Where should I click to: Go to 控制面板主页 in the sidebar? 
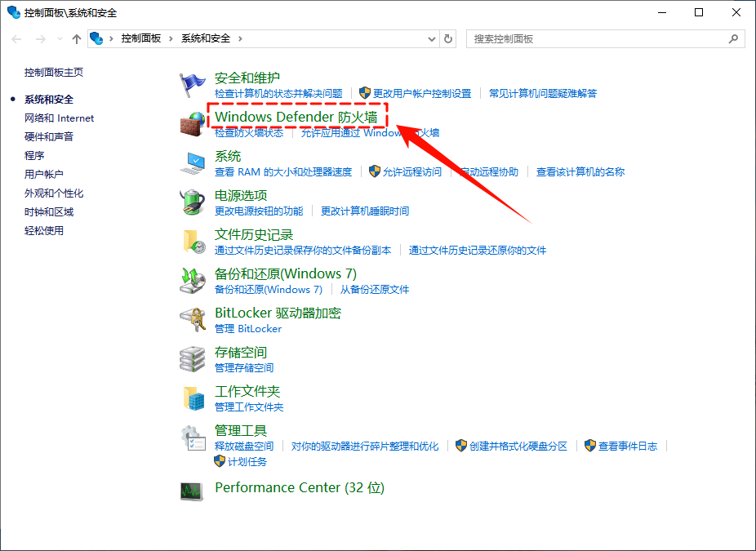55,72
